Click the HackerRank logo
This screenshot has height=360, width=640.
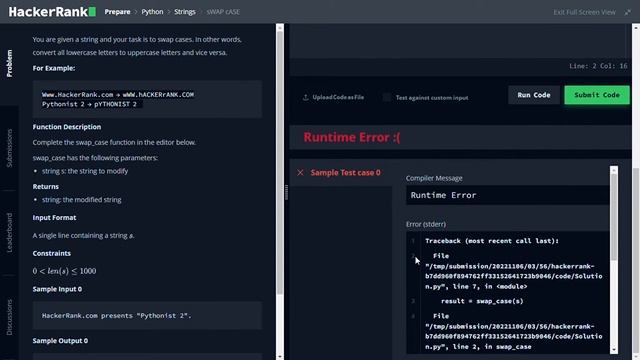pos(52,12)
